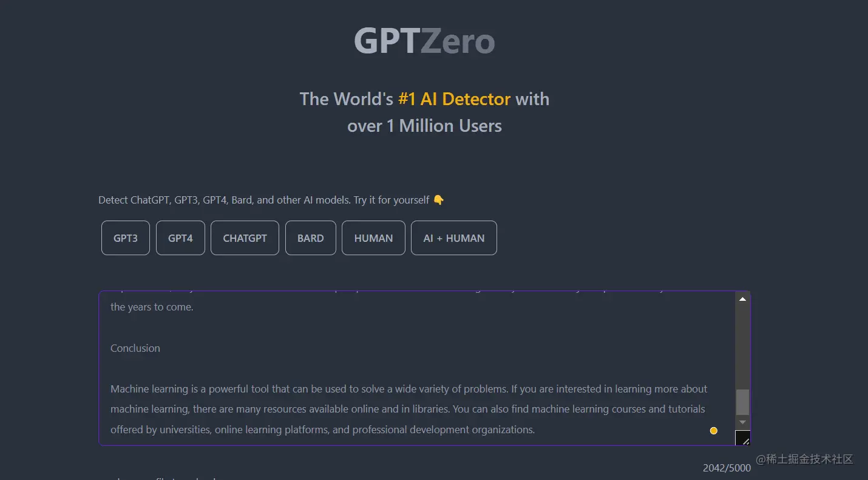The width and height of the screenshot is (868, 480).
Task: Click the 'Conclusion' line in the text
Action: coord(135,348)
